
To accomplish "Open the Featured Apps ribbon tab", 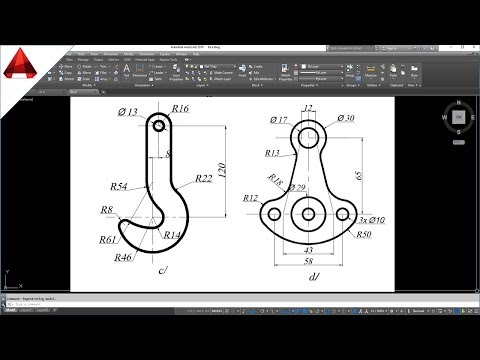I will (x=145, y=60).
